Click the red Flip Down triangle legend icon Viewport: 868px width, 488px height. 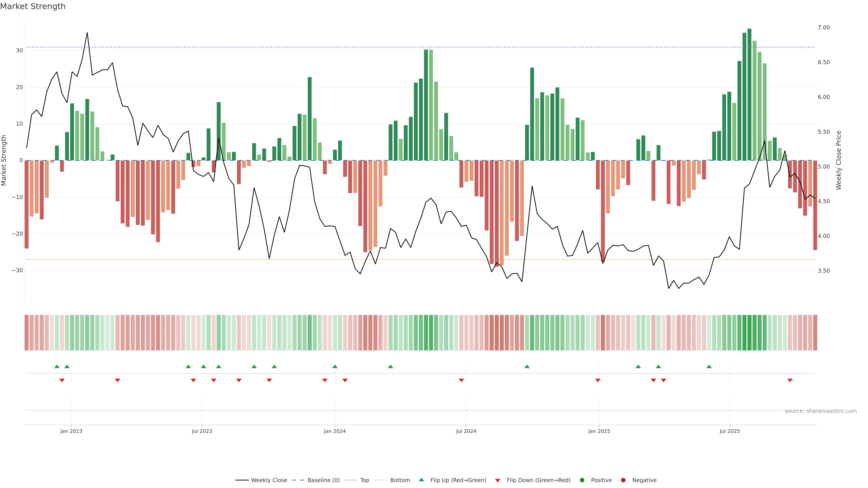pyautogui.click(x=498, y=481)
